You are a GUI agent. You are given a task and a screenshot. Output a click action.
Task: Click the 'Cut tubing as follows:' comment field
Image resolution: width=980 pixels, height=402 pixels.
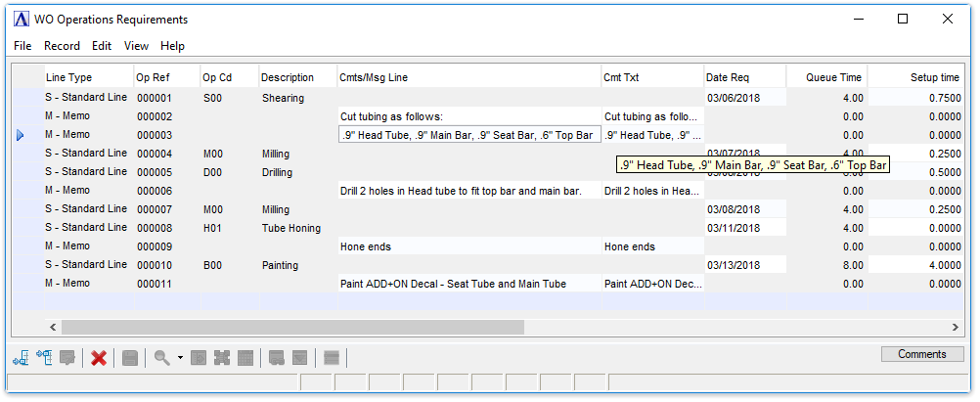click(468, 116)
